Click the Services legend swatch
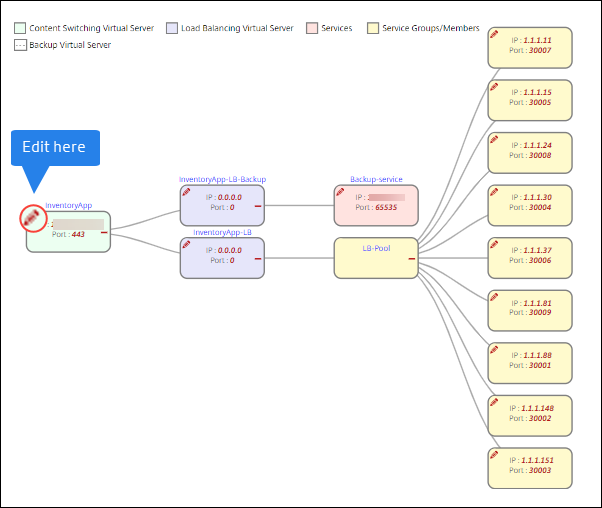This screenshot has width=602, height=508. coord(312,28)
